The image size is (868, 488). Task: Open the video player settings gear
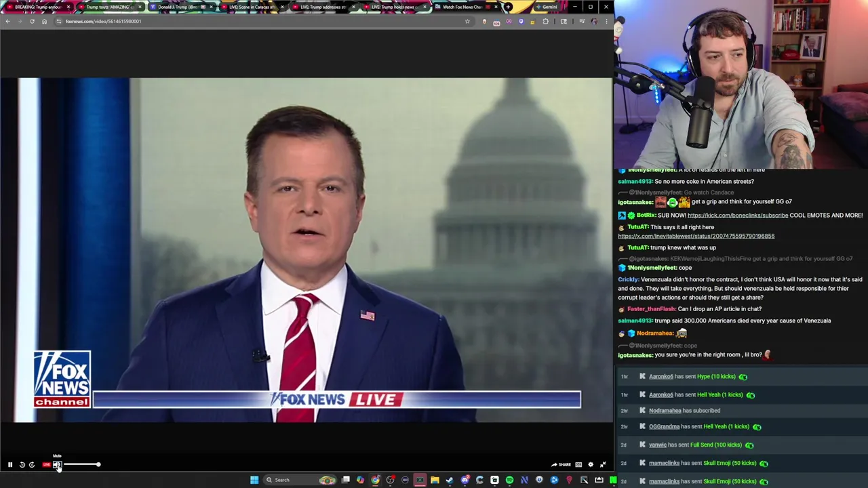tap(591, 465)
